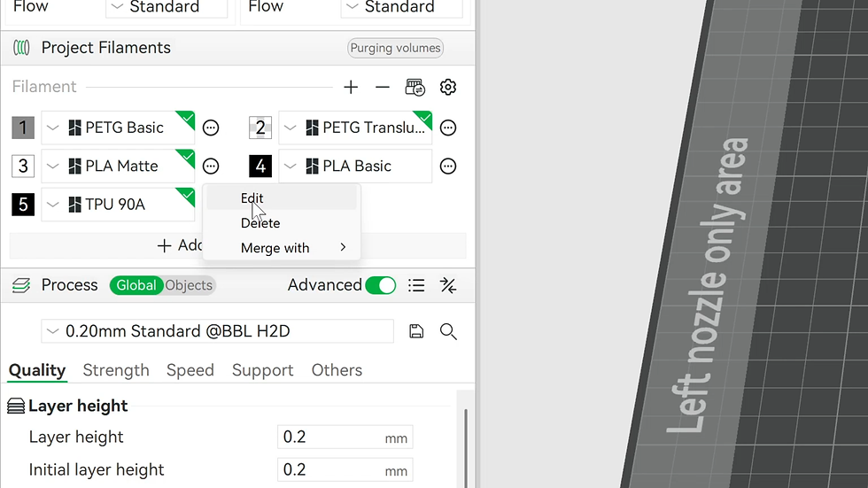Open the left Flow Standard dropdown
The image size is (868, 488).
[167, 8]
